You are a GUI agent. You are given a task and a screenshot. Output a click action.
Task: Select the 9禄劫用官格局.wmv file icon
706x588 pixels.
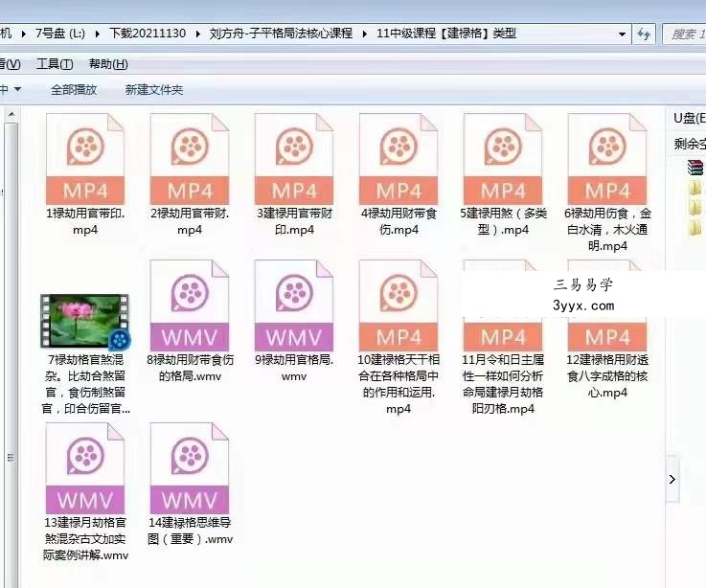[x=294, y=305]
